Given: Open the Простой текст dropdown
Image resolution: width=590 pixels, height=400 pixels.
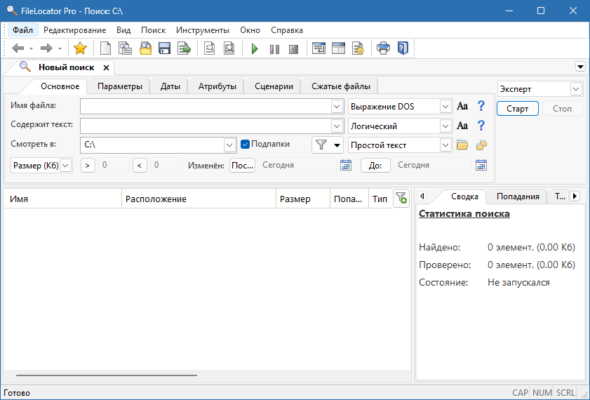Looking at the screenshot, I should click(446, 145).
